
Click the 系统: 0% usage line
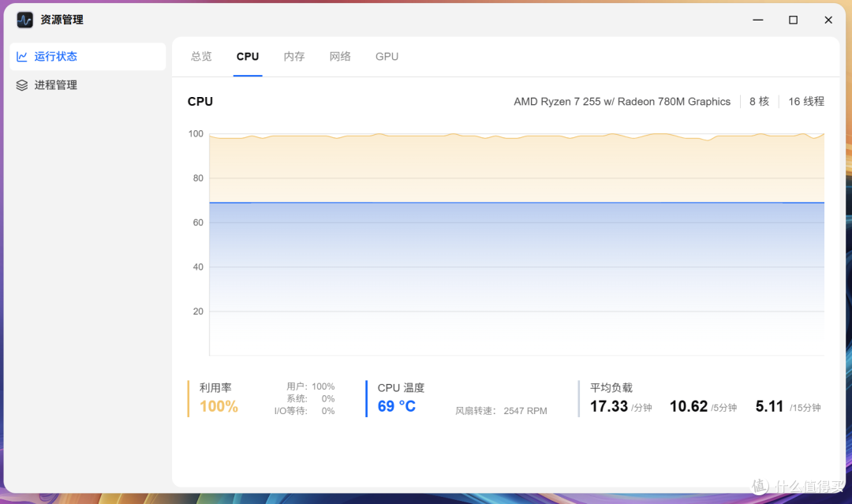point(310,398)
